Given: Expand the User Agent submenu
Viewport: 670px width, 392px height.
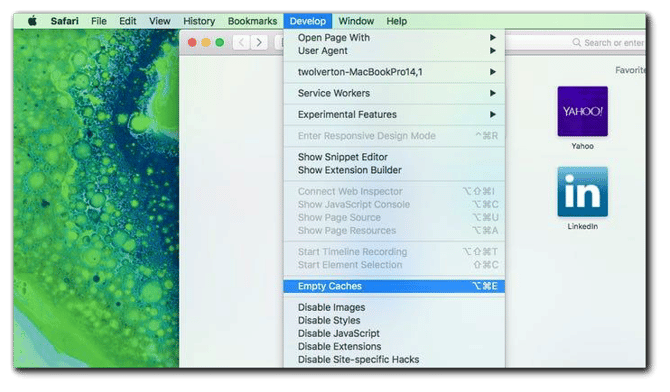Looking at the screenshot, I should pos(394,51).
